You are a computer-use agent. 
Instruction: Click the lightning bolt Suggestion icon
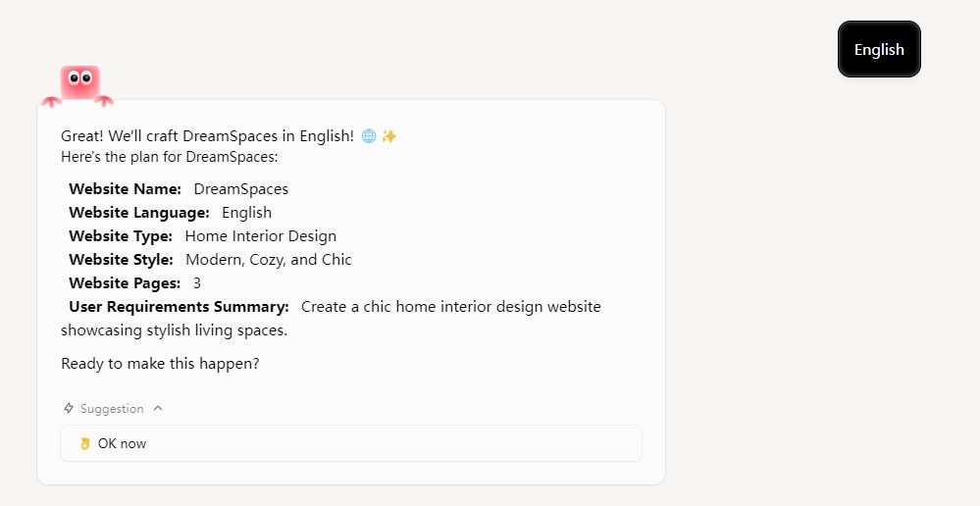pyautogui.click(x=68, y=408)
